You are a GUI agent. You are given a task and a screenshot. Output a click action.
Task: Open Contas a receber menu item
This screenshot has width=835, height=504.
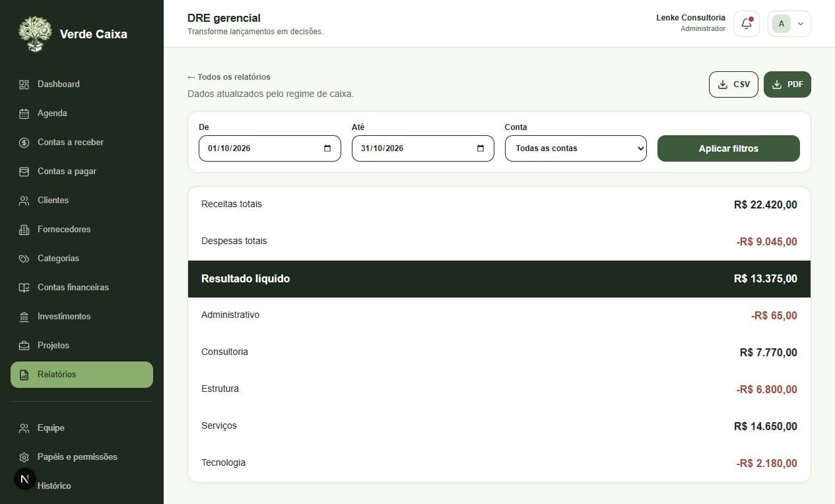[82, 142]
